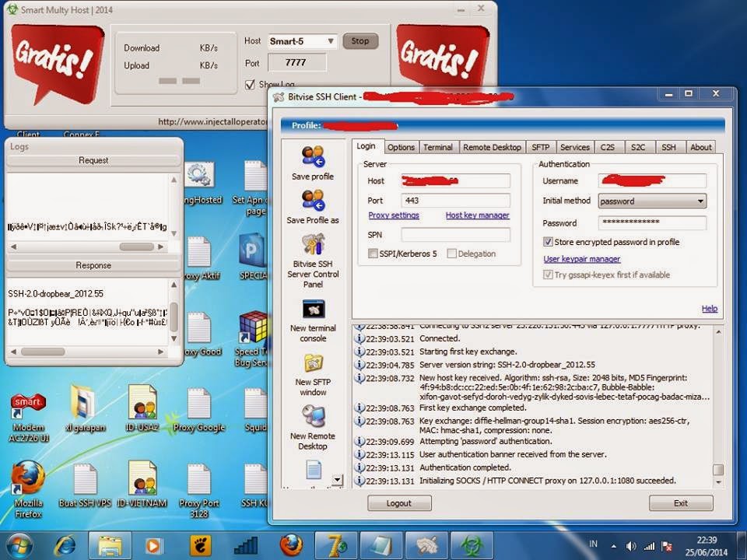Screen dimensions: 747x560
Task: Click the volume icon in system tray
Action: coord(631,547)
